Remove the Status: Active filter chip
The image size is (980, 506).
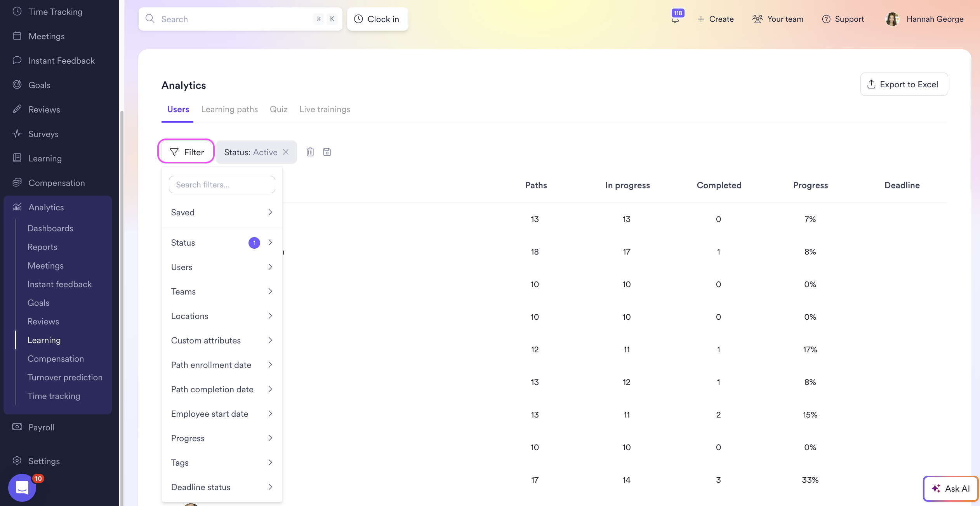(286, 152)
